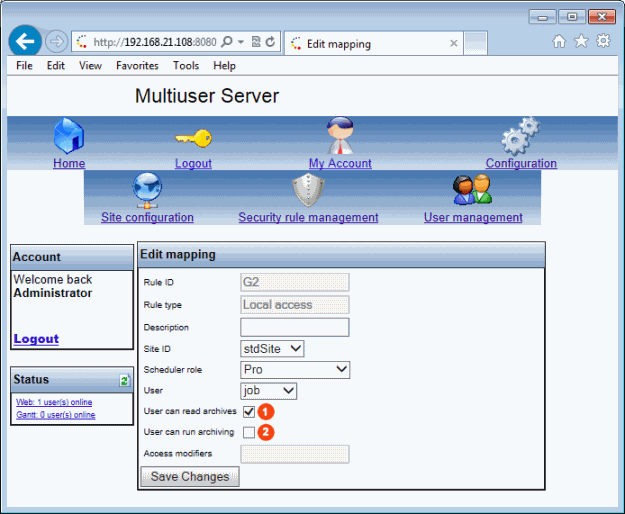Click the User management people icon
The height and width of the screenshot is (514, 625).
(472, 190)
